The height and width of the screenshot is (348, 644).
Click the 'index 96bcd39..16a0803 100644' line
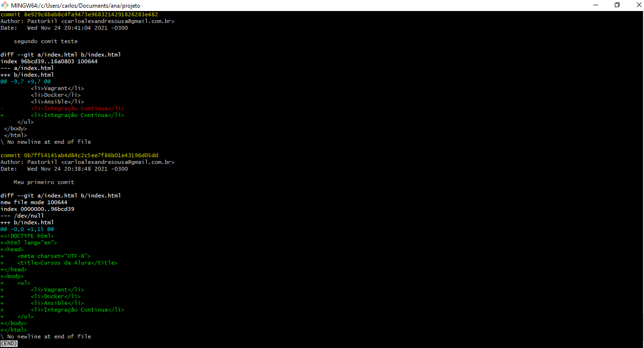point(49,61)
